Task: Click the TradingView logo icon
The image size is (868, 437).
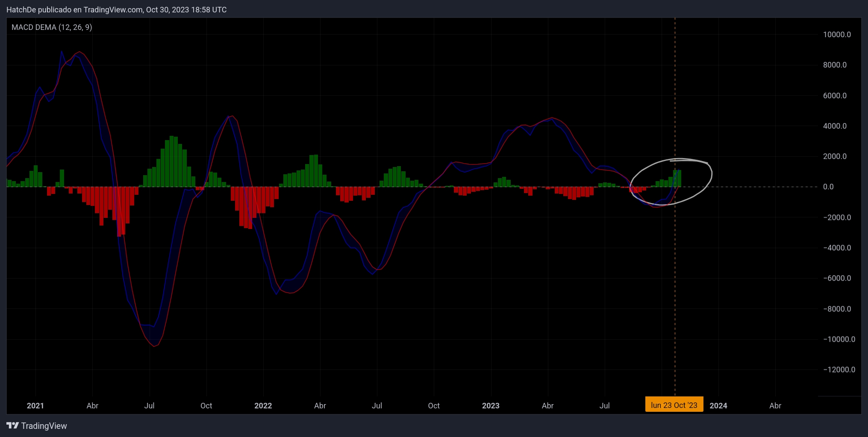Action: point(13,425)
